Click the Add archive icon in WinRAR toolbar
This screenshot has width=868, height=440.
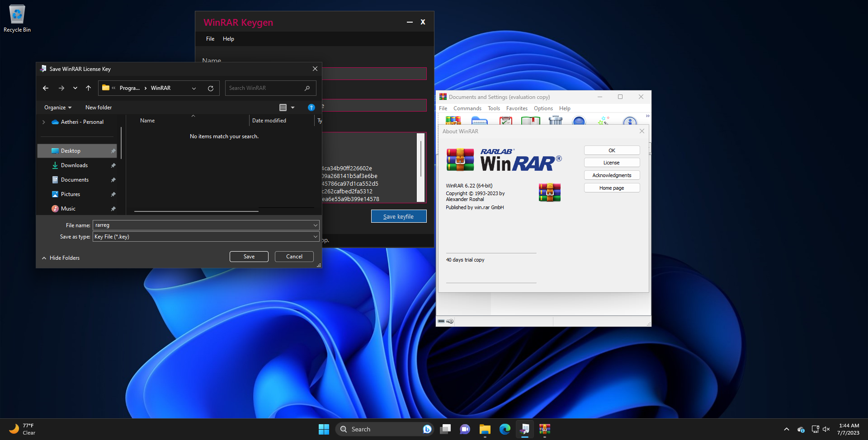coord(453,121)
